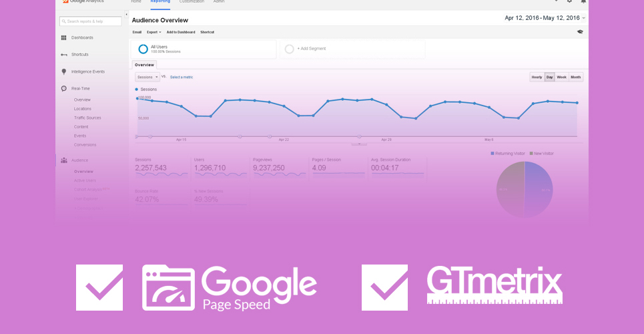Click the GTmetrix logo

click(495, 285)
